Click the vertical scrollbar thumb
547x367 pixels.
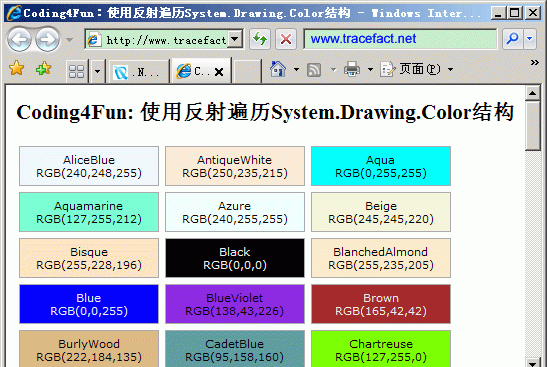(533, 126)
